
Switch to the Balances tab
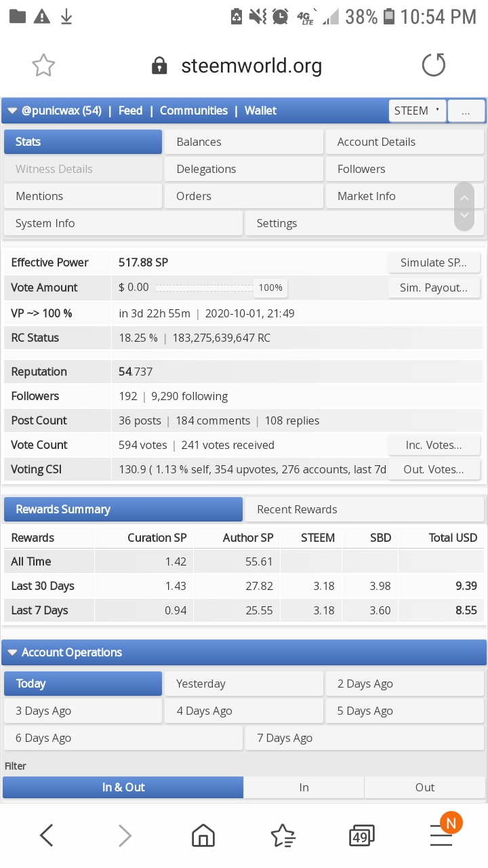(x=244, y=142)
